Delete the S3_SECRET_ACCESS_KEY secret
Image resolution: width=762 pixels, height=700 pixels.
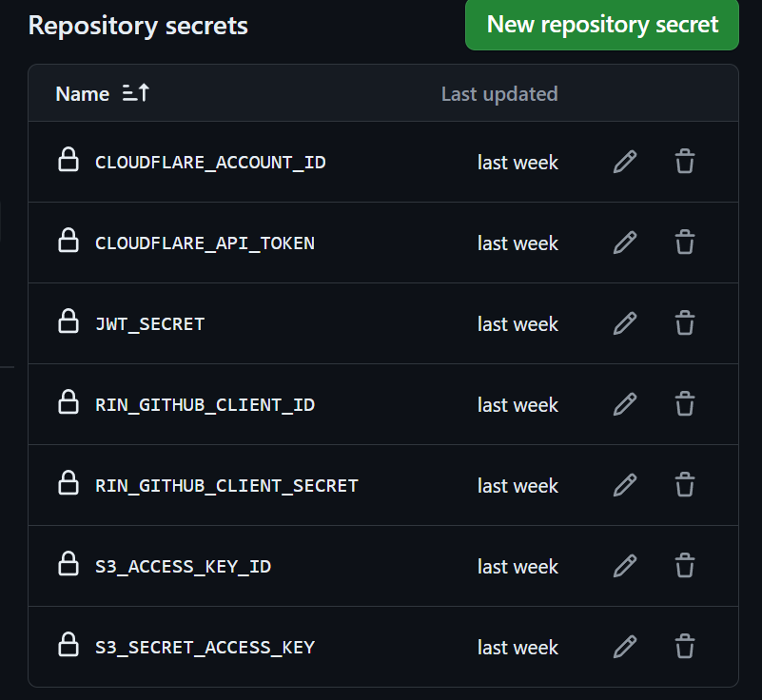(685, 647)
